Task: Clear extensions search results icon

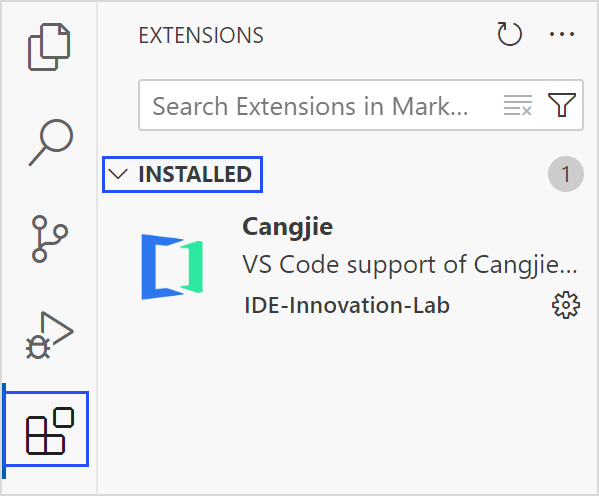Action: pyautogui.click(x=518, y=105)
